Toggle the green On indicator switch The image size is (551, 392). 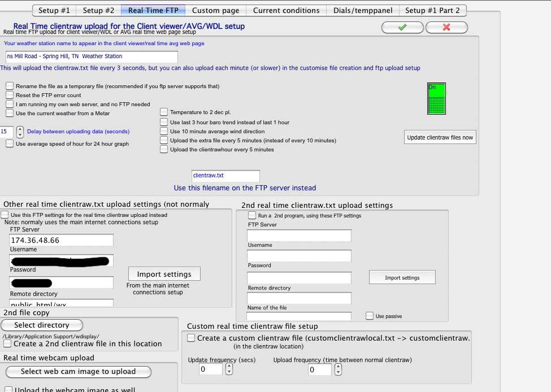coord(436,99)
